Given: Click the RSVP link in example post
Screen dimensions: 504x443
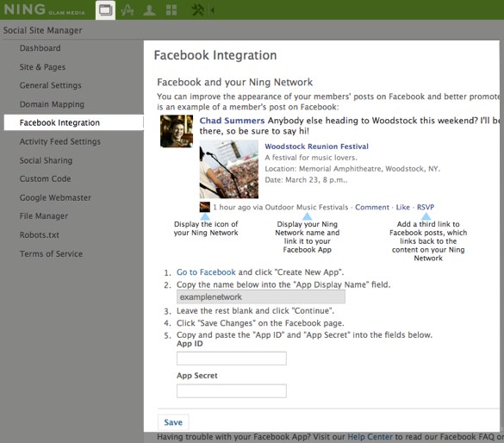Looking at the screenshot, I should (426, 207).
